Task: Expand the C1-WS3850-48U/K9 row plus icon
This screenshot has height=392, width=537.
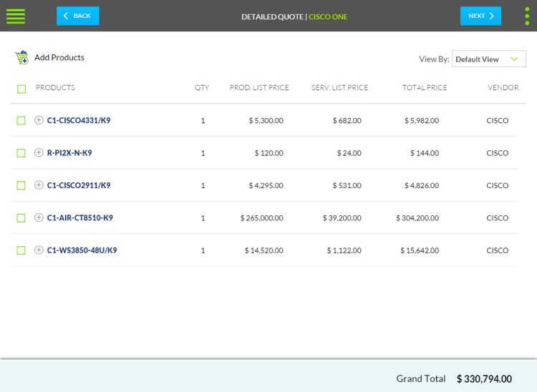Action: (39, 250)
